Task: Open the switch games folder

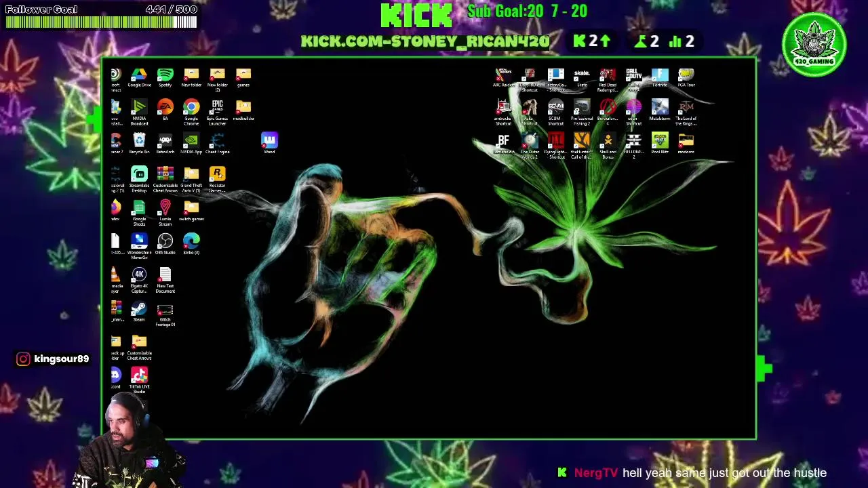Action: tap(191, 211)
